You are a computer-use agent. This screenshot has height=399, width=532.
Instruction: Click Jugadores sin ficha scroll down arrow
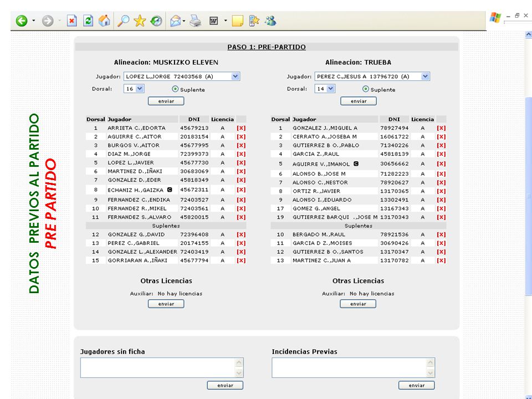(239, 373)
